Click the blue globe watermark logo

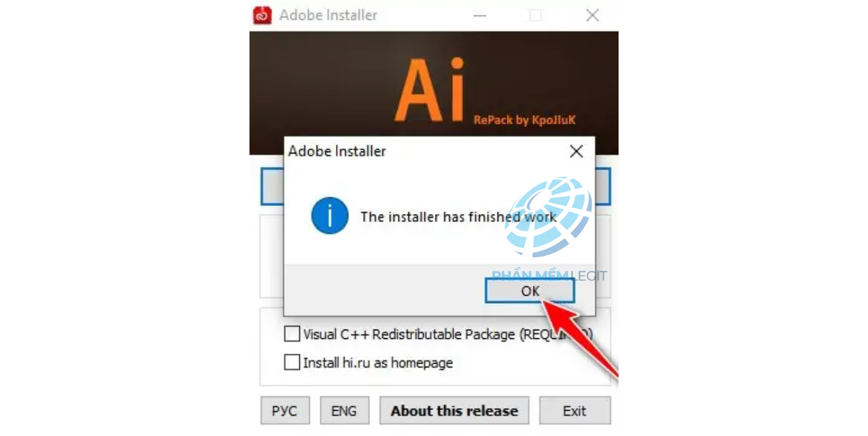[548, 216]
